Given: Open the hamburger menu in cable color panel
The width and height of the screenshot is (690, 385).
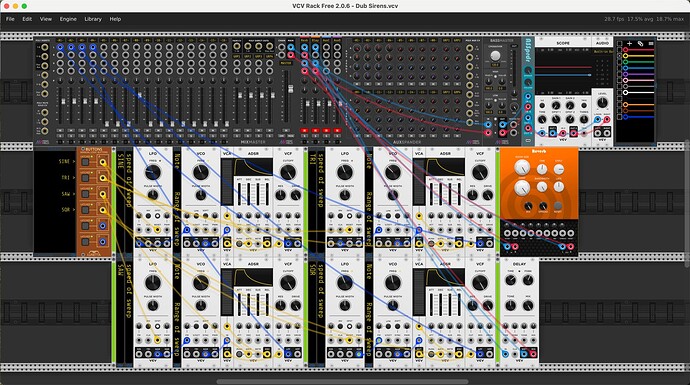Looking at the screenshot, I should [x=651, y=44].
